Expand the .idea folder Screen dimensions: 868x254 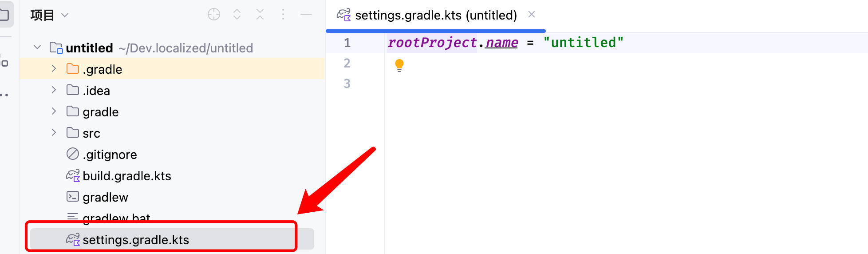54,90
